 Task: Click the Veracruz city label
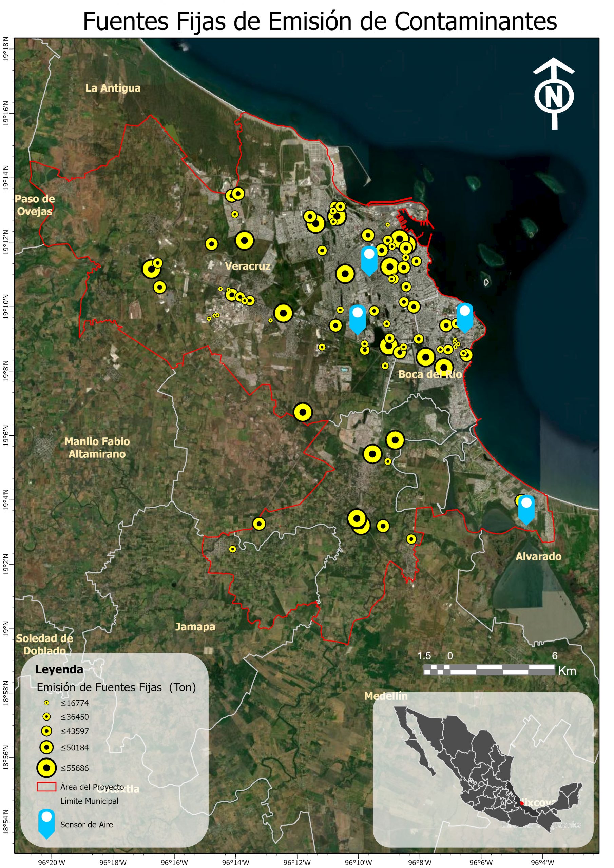248,266
